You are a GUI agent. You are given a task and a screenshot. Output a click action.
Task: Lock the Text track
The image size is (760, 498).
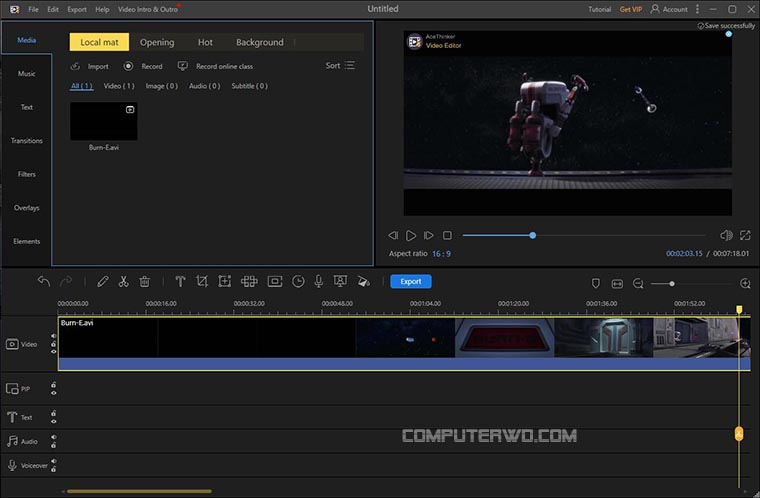point(54,413)
